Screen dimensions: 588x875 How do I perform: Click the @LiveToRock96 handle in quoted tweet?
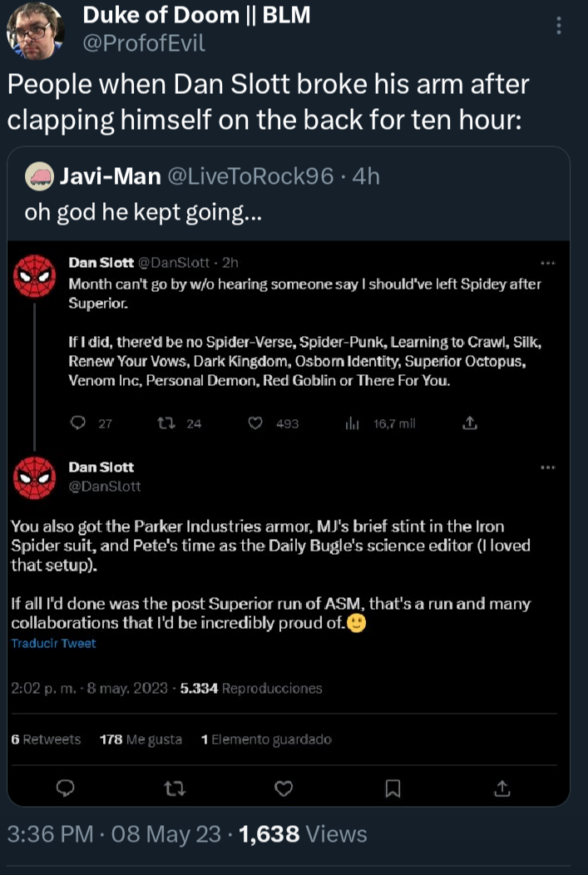click(x=250, y=176)
